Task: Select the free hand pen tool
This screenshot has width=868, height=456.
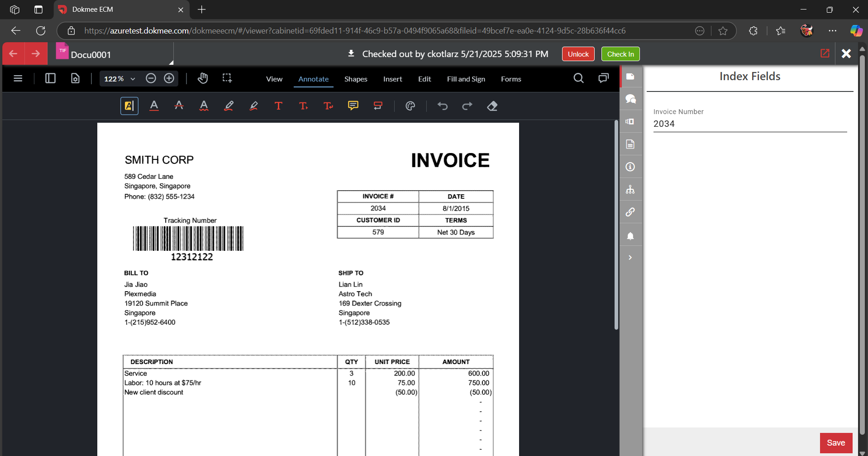Action: click(x=229, y=106)
